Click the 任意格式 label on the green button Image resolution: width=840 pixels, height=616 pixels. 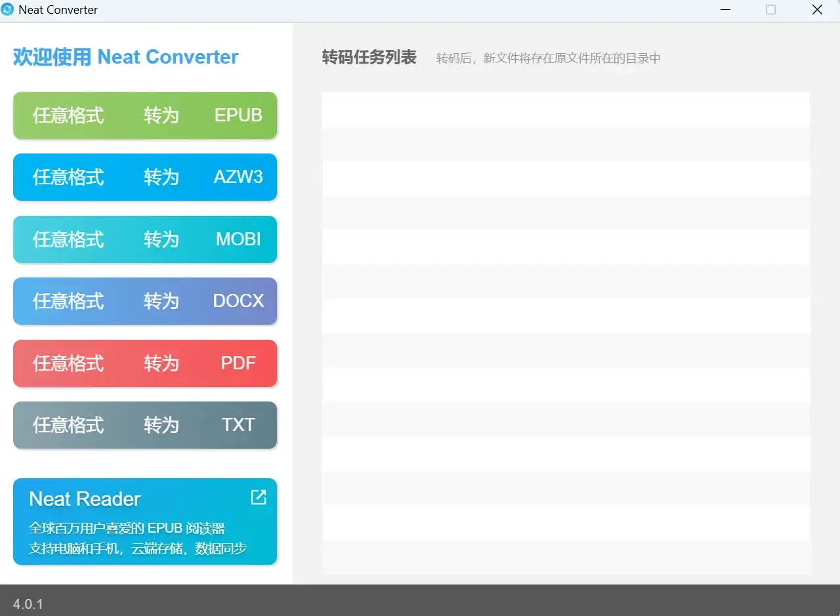click(68, 115)
